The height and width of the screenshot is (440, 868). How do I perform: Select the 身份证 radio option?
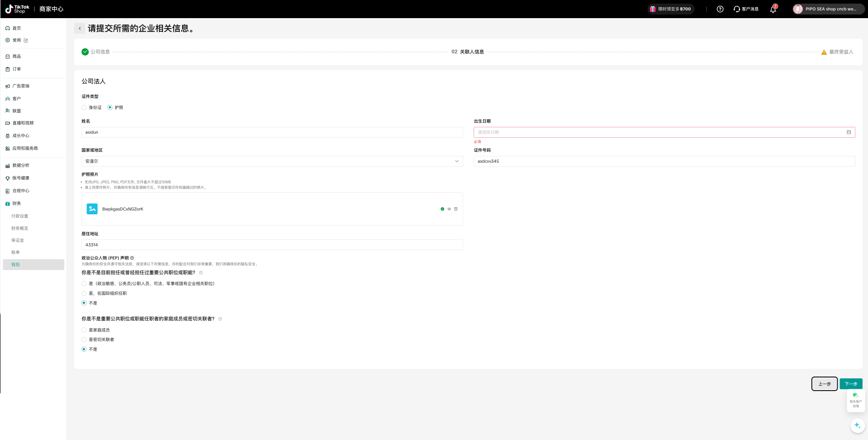84,107
